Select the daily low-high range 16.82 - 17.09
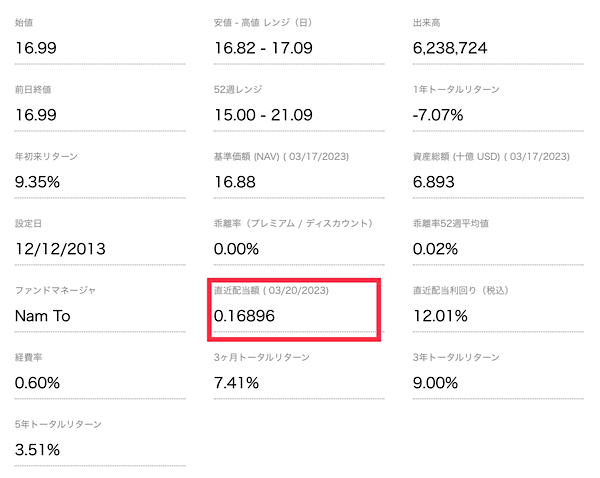 [x=263, y=48]
